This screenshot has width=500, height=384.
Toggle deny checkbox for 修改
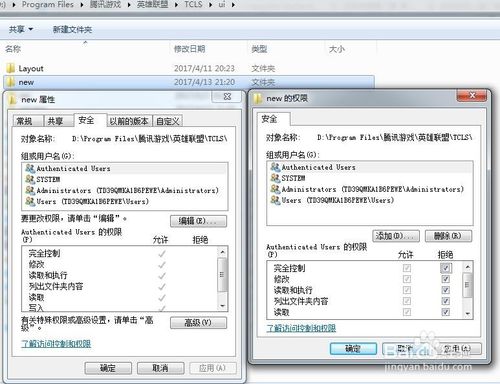coord(446,279)
